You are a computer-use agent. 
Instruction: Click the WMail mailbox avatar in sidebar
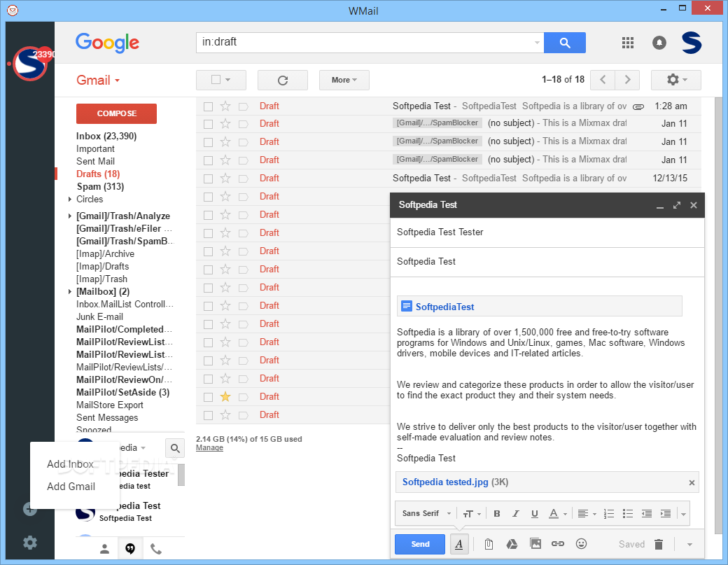[31, 64]
